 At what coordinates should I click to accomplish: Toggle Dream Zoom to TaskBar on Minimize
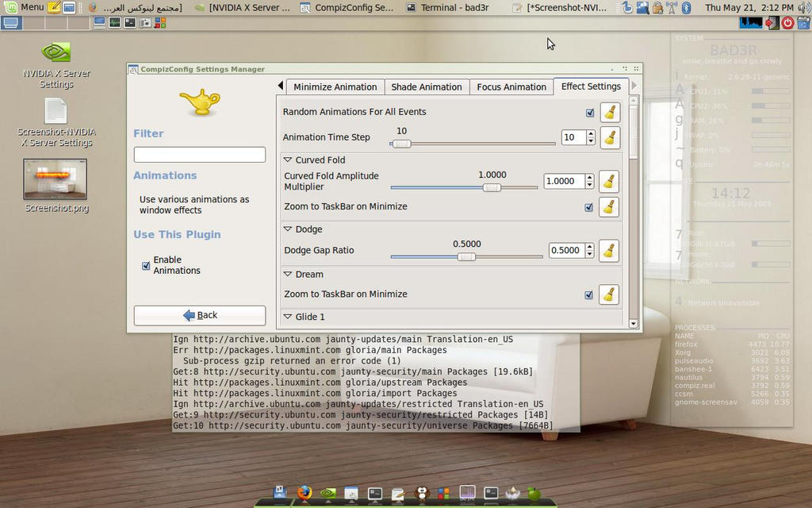point(589,295)
